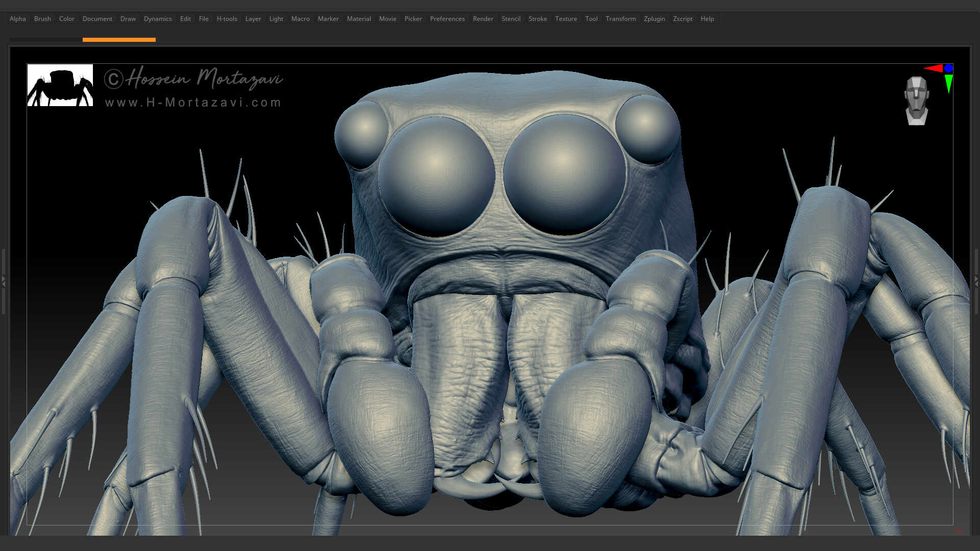Open the Render menu
980x551 pixels.
[x=483, y=19]
